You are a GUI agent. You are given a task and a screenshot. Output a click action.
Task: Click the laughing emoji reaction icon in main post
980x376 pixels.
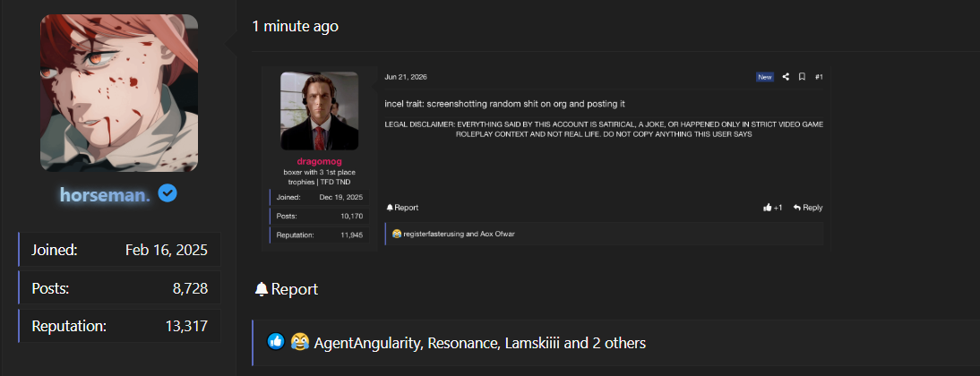(300, 341)
